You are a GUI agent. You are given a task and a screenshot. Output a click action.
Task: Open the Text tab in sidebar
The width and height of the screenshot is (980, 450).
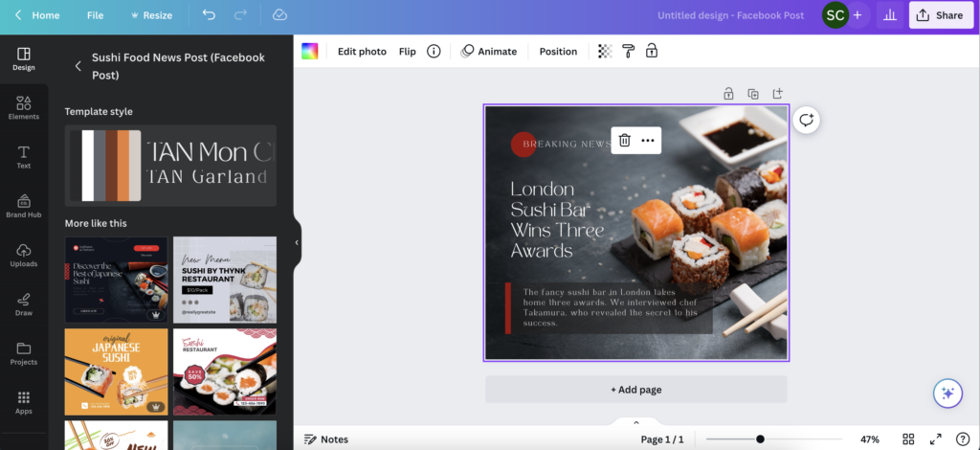tap(24, 157)
